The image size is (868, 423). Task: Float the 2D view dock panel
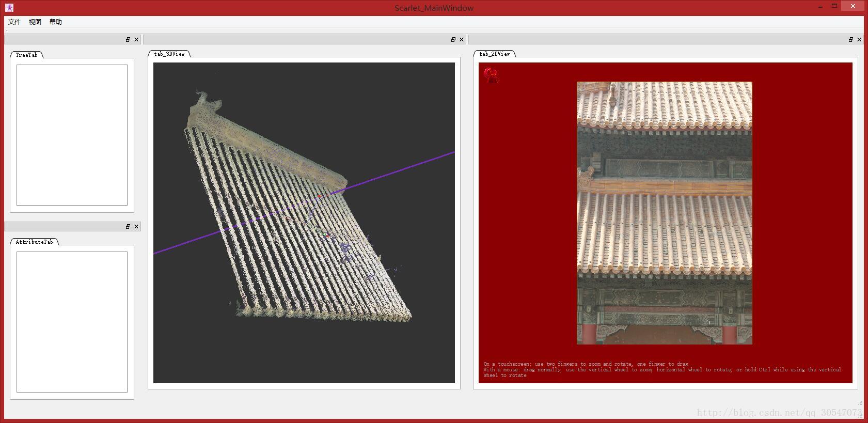click(851, 40)
